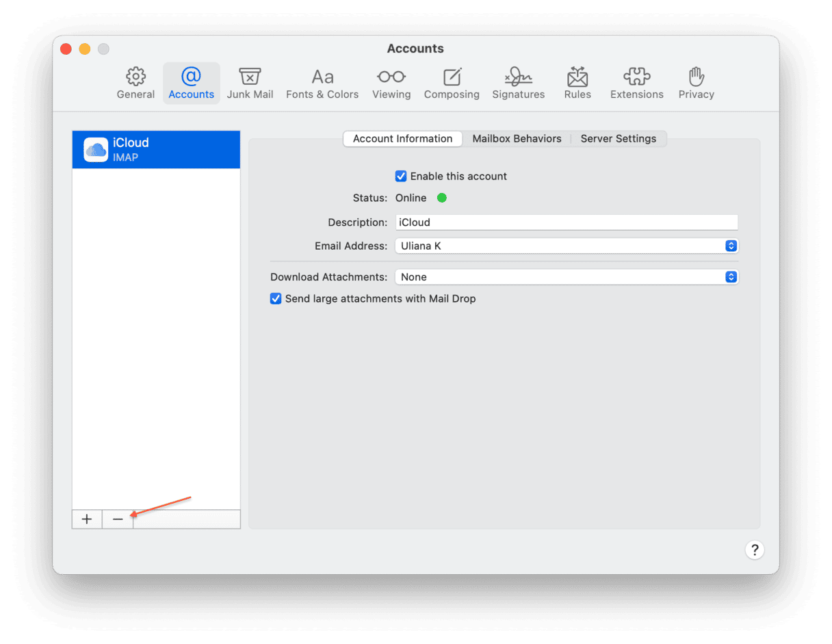This screenshot has width=832, height=644.
Task: Expand the Email Address dropdown
Action: pos(731,246)
